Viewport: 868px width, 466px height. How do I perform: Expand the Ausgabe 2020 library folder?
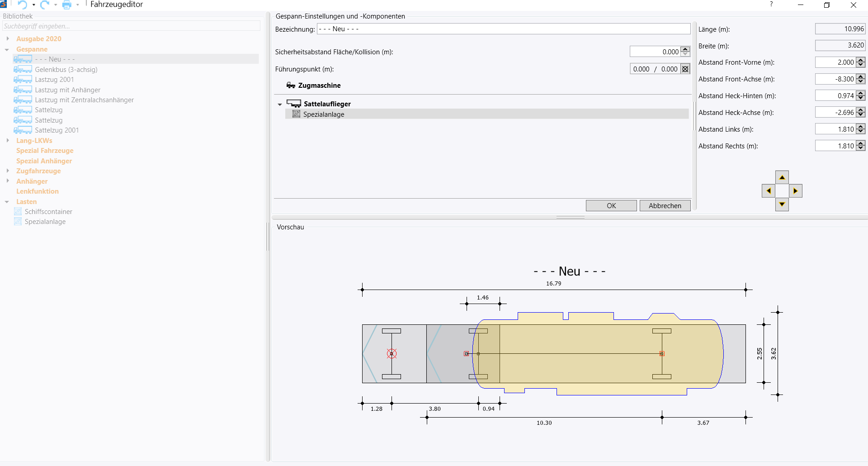click(x=8, y=39)
